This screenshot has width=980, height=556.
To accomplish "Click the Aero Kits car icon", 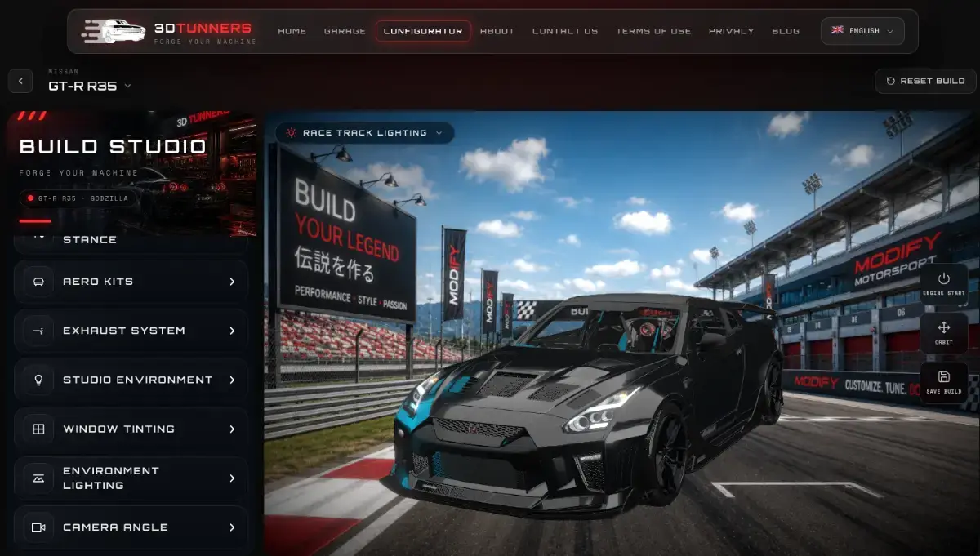I will coord(38,282).
